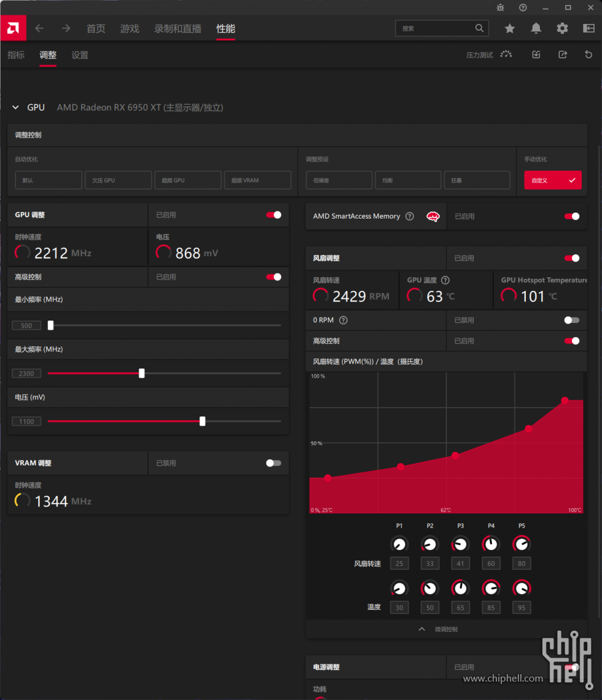Switch to 设置 sub-tab
The width and height of the screenshot is (602, 700).
coord(80,55)
